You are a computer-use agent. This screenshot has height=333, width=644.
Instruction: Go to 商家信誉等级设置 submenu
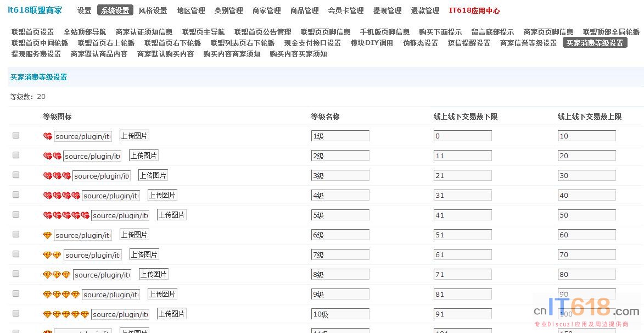click(x=528, y=43)
